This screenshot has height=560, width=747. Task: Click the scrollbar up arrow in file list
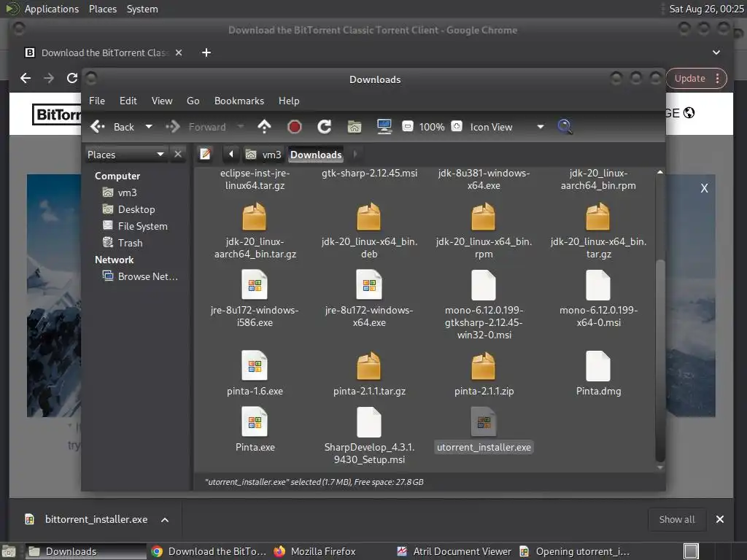659,172
